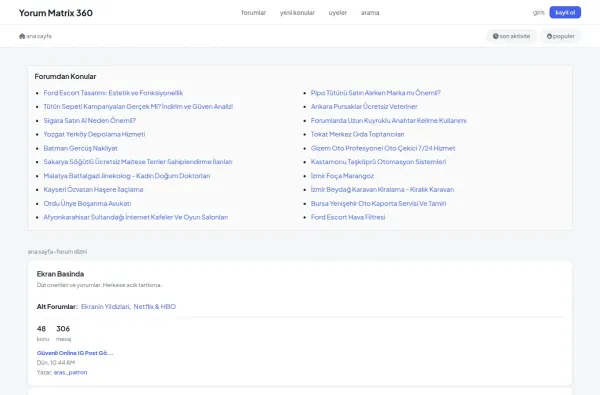Open Bursa Yenişehir Oto Kaporta topic

[378, 203]
